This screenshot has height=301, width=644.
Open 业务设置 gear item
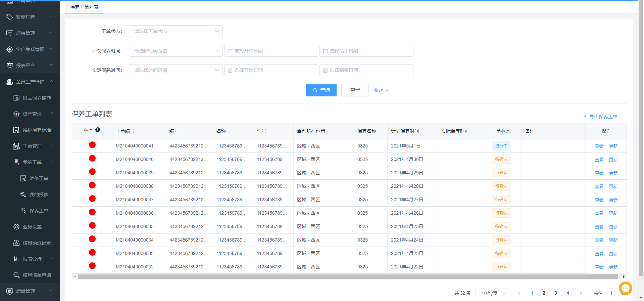32,227
